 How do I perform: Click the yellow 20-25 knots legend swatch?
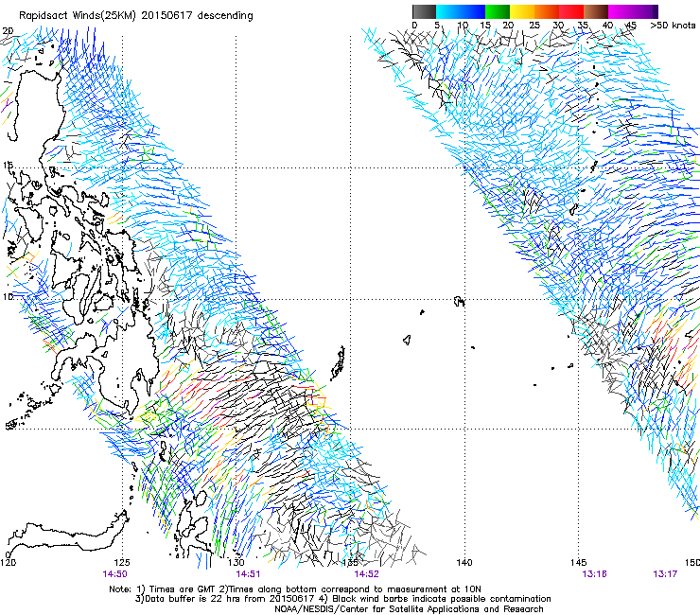click(x=522, y=11)
